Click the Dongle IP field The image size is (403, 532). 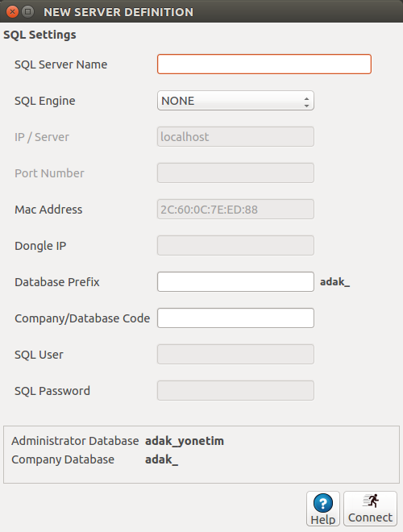click(x=235, y=245)
